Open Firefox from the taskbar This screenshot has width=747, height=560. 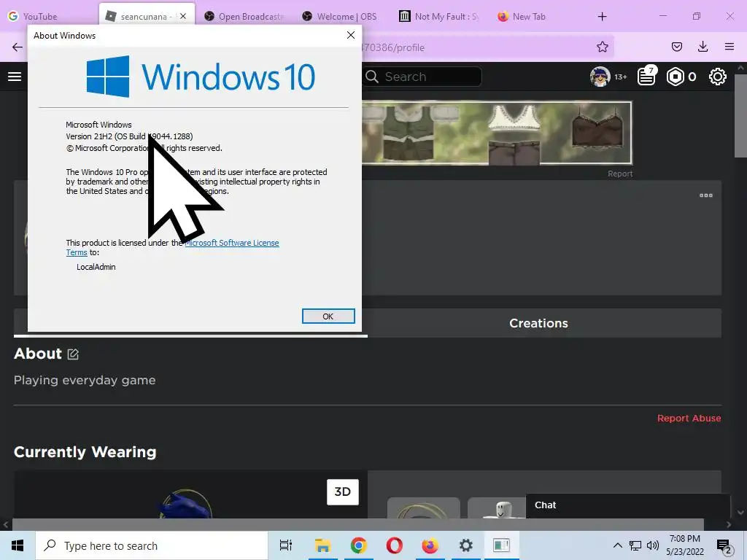tap(430, 545)
